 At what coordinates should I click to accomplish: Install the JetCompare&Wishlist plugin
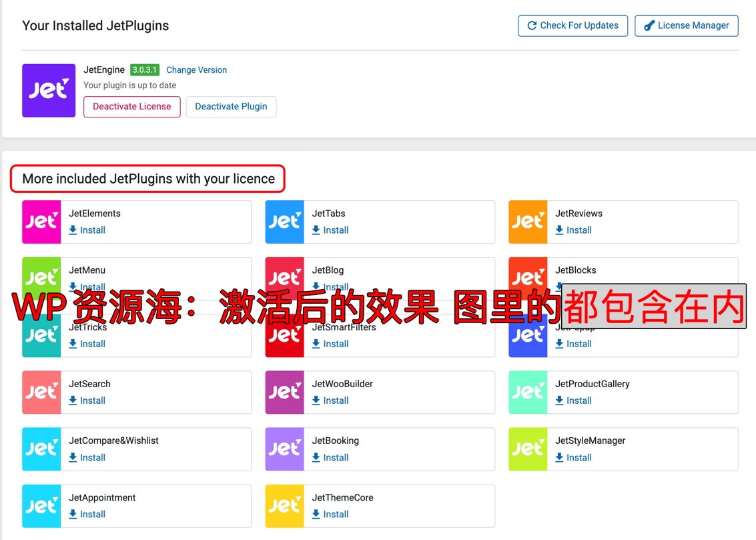[x=87, y=457]
